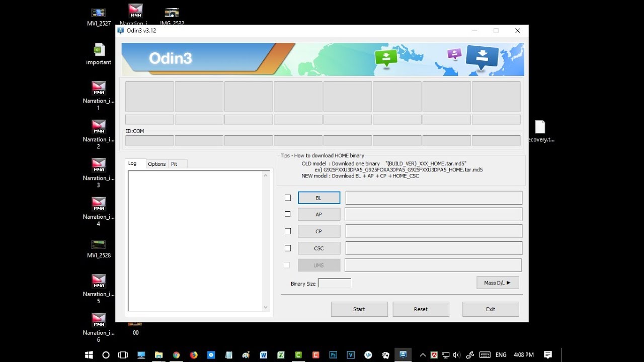Image resolution: width=644 pixels, height=362 pixels.
Task: Select the Narration_i... 3 desktop icon
Action: coord(99,173)
